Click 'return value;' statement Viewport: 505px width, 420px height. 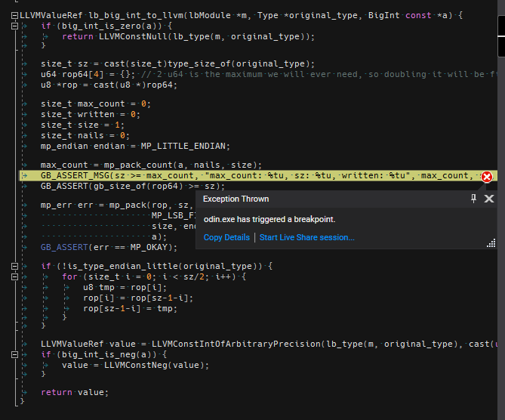tap(75, 392)
